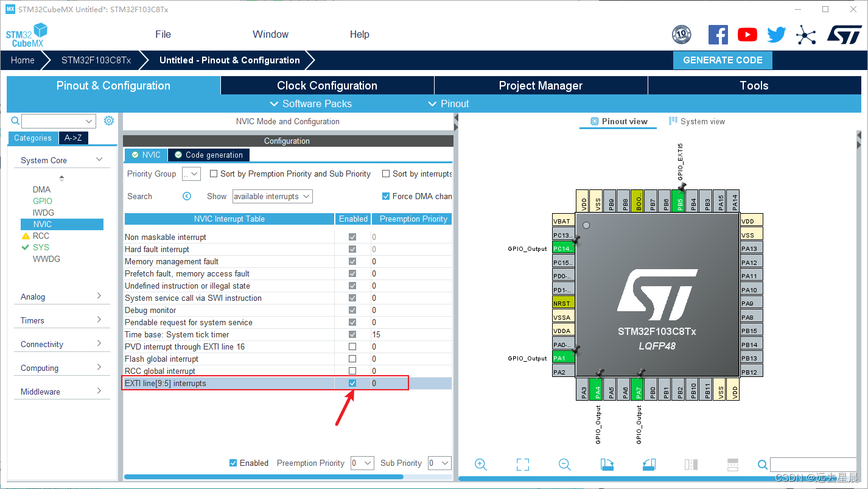The image size is (868, 489).
Task: Enable RCC global interrupt checkbox
Action: [x=352, y=371]
